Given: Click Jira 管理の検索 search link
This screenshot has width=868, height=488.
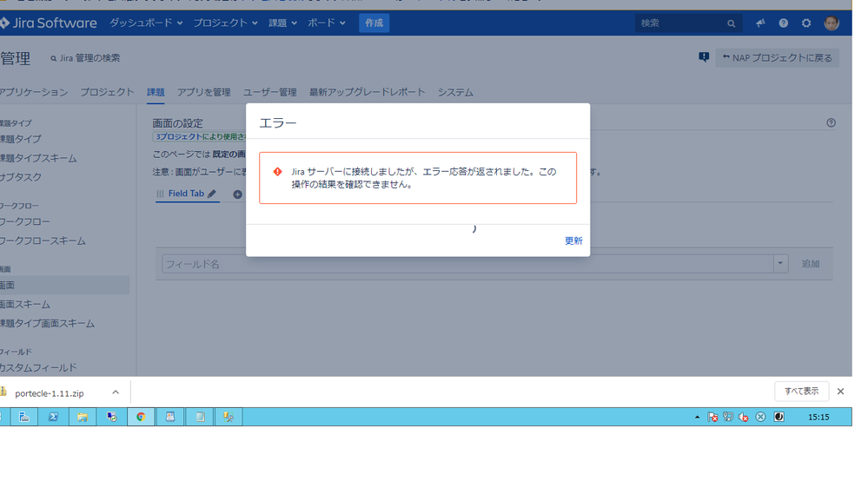Looking at the screenshot, I should [x=85, y=58].
